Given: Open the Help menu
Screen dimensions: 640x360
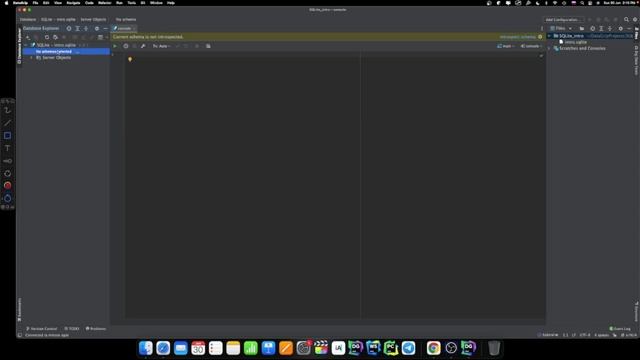Looking at the screenshot, I should (171, 3).
